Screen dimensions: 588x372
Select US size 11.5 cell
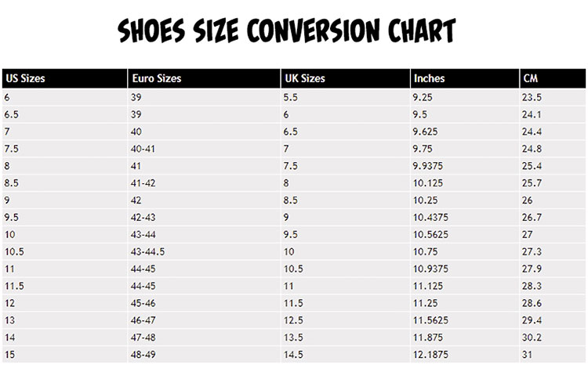(64, 286)
